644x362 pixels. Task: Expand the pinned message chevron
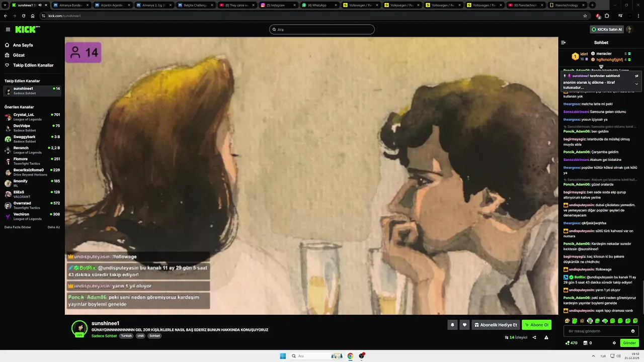[636, 84]
